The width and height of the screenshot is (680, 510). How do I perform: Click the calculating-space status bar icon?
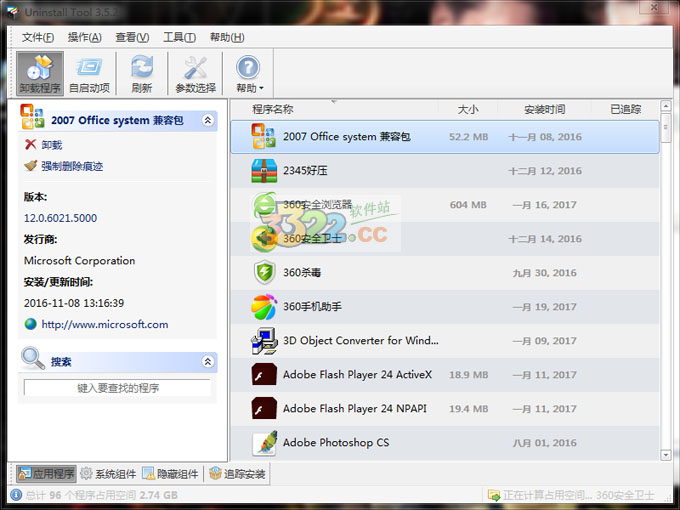pos(494,495)
